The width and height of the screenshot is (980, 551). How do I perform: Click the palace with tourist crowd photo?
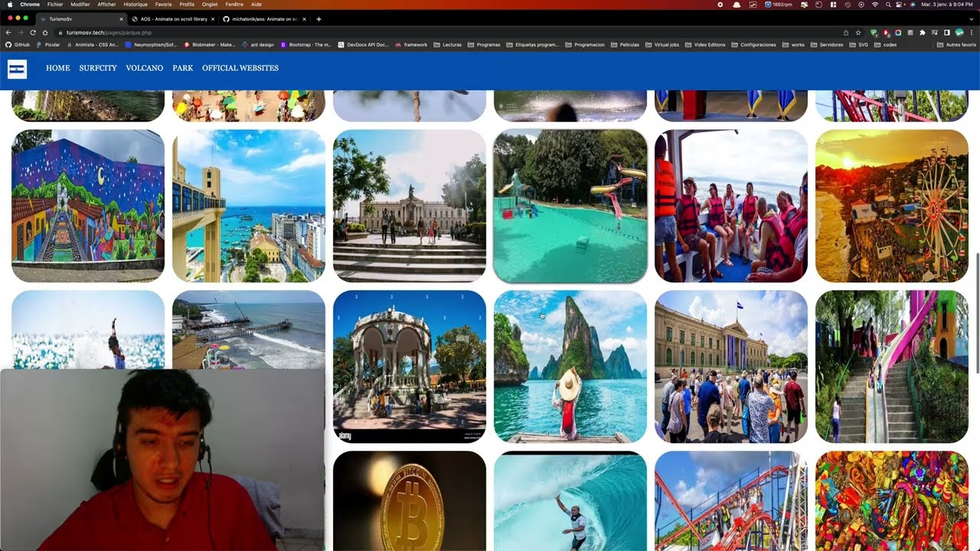pyautogui.click(x=731, y=367)
